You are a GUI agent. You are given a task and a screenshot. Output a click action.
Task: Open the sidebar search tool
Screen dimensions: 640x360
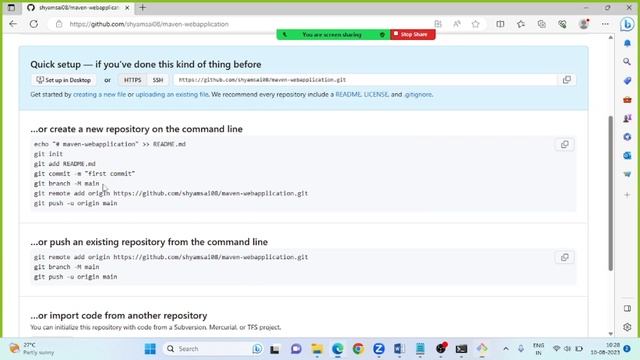(x=627, y=62)
